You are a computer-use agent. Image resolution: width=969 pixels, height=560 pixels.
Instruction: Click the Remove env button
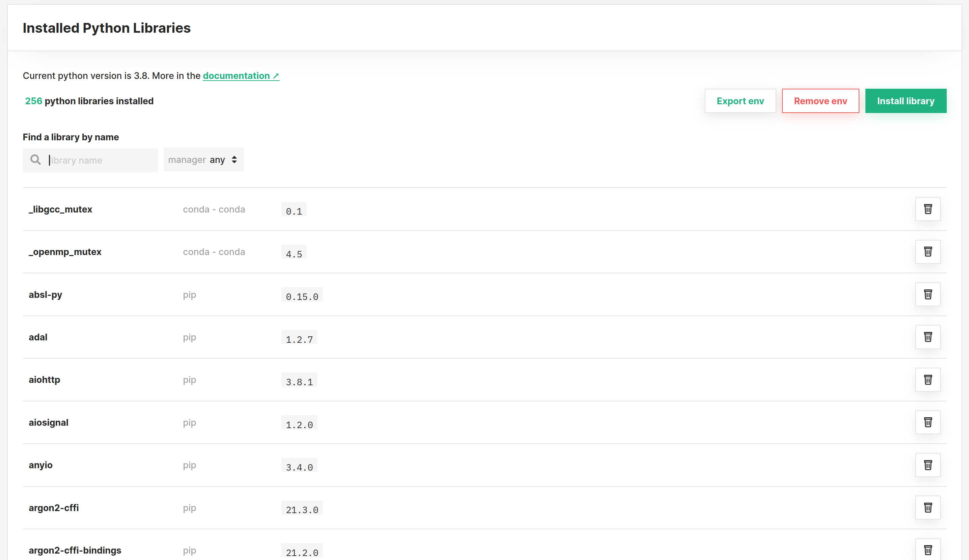point(821,101)
